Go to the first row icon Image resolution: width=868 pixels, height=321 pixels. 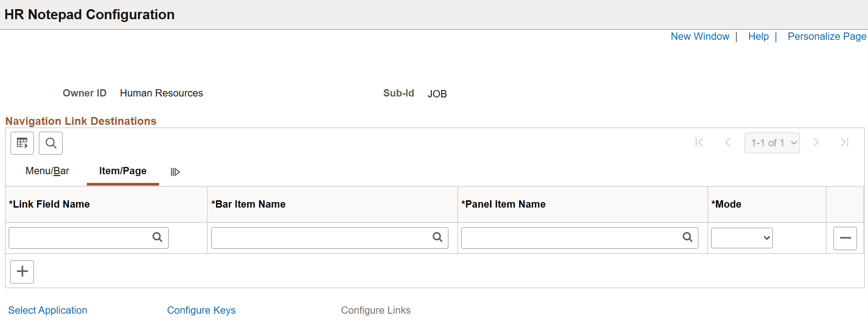tap(699, 143)
